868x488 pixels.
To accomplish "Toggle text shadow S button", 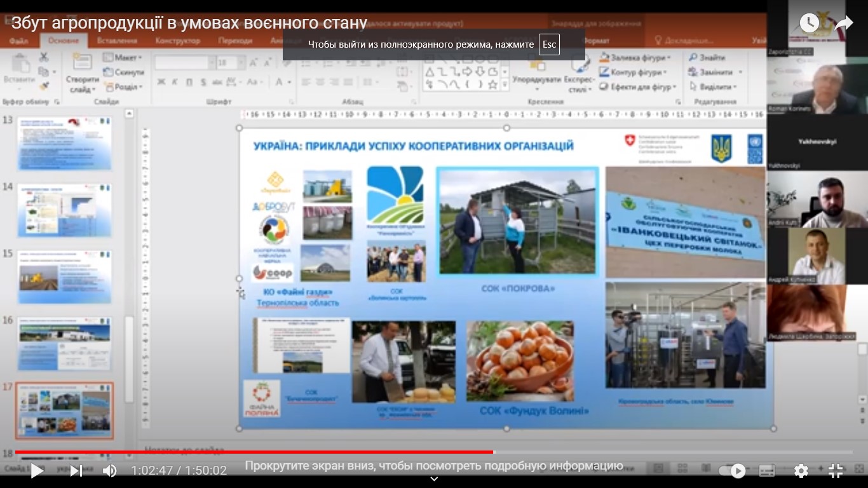I will pyautogui.click(x=203, y=82).
